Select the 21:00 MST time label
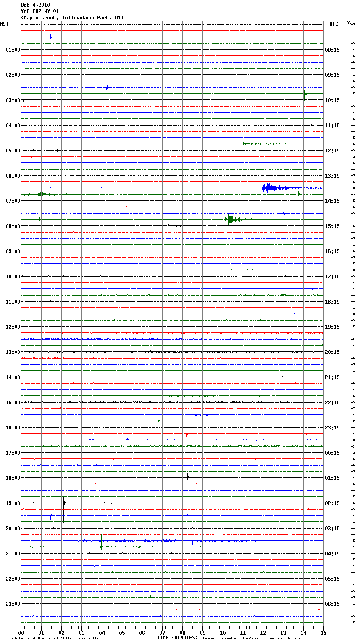Screen dimensions: 357x644 [x=13, y=554]
